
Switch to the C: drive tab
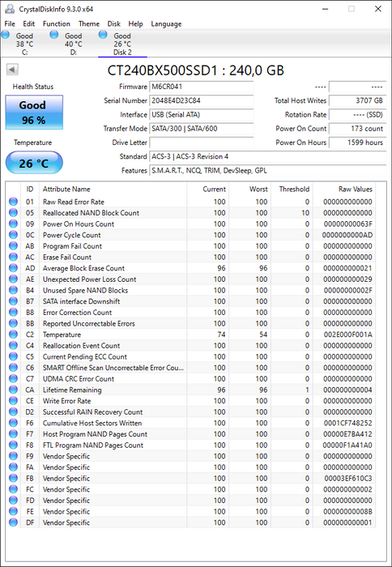24,44
